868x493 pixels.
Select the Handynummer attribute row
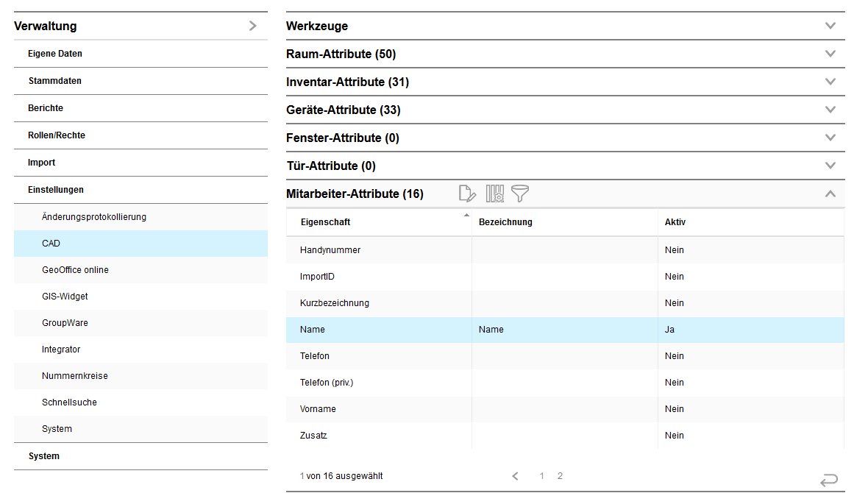(330, 250)
